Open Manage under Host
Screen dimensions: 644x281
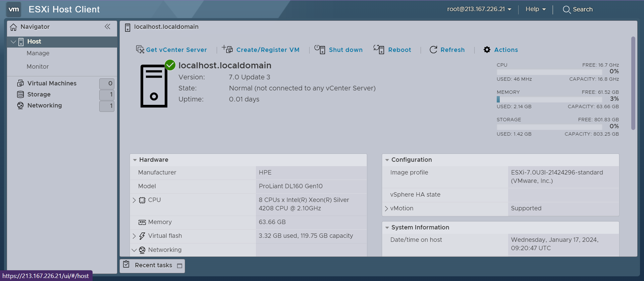[38, 53]
